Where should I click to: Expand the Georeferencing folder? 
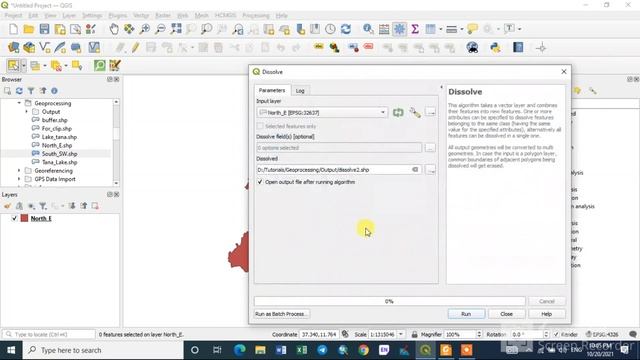[19, 171]
